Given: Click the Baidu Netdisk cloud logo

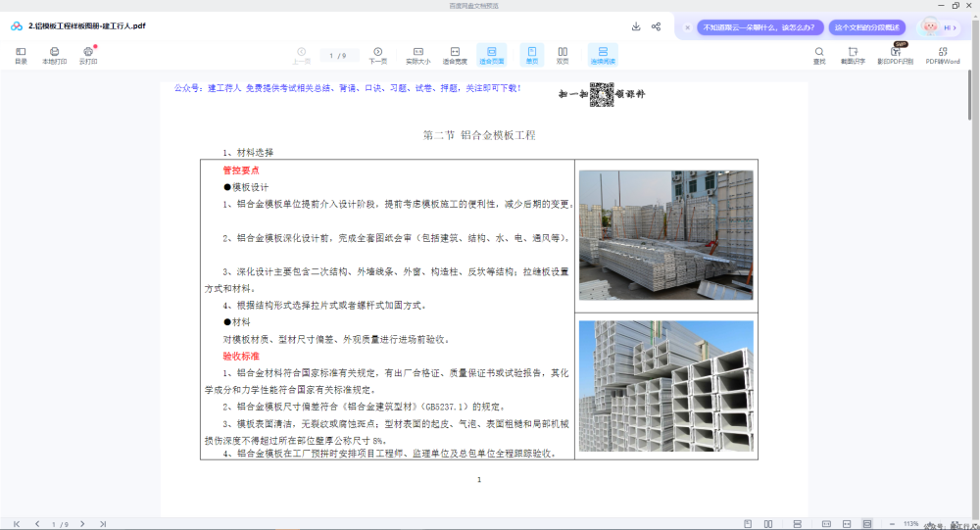Looking at the screenshot, I should coord(17,26).
